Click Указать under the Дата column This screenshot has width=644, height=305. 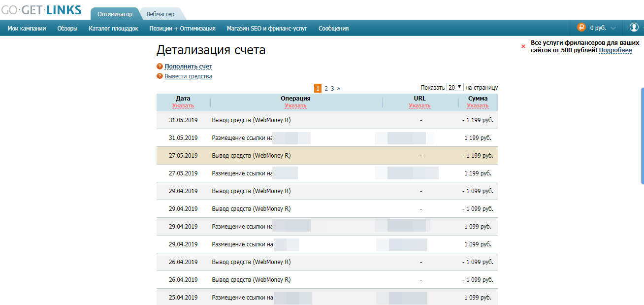point(183,106)
